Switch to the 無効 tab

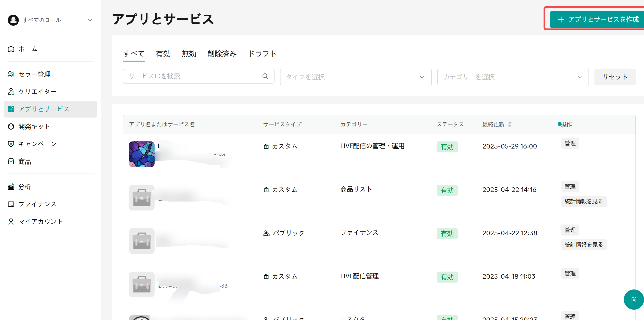[189, 53]
